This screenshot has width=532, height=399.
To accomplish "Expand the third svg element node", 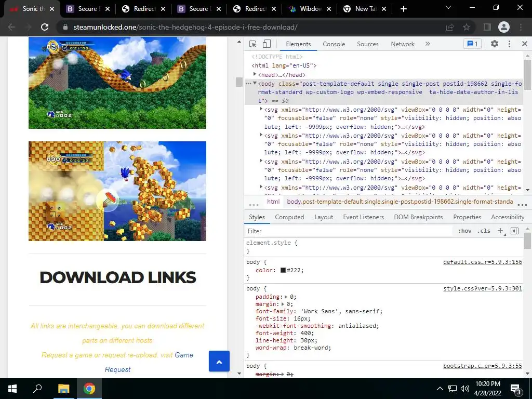I will click(x=261, y=161).
